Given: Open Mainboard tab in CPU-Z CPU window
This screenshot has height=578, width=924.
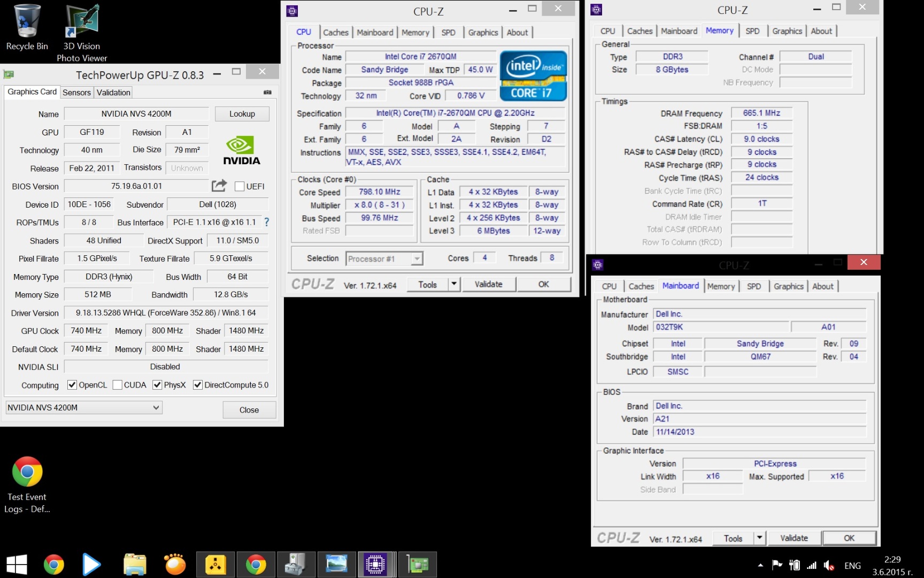Looking at the screenshot, I should [x=375, y=32].
